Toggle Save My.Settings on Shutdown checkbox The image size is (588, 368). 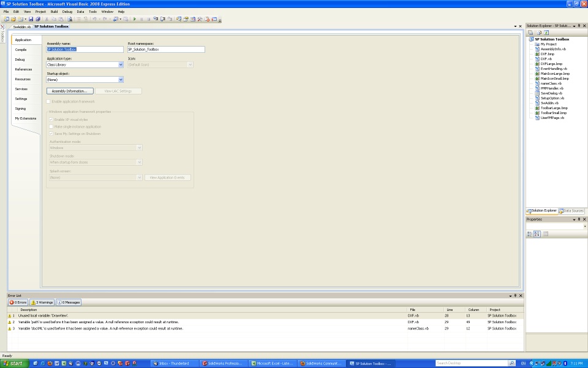51,134
